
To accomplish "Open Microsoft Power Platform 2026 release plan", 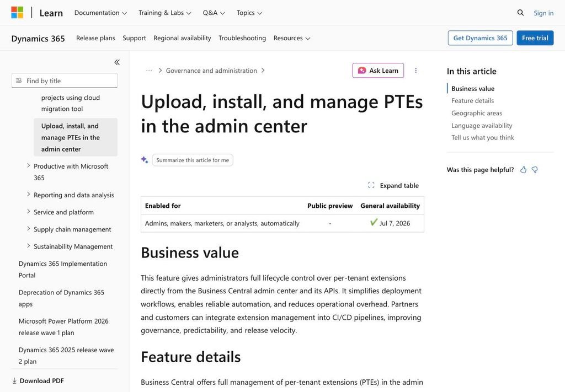I will (x=63, y=327).
